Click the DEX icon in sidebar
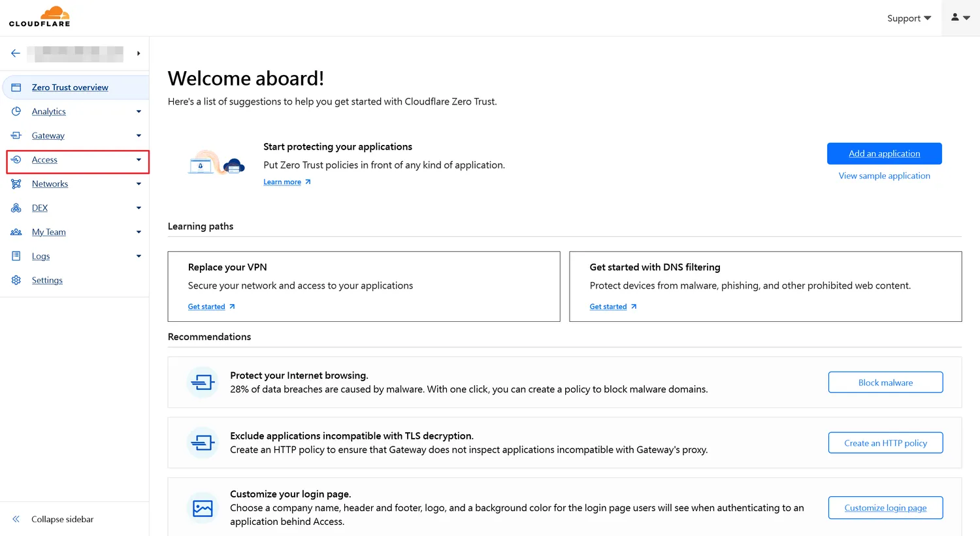This screenshot has height=536, width=980. pyautogui.click(x=16, y=208)
